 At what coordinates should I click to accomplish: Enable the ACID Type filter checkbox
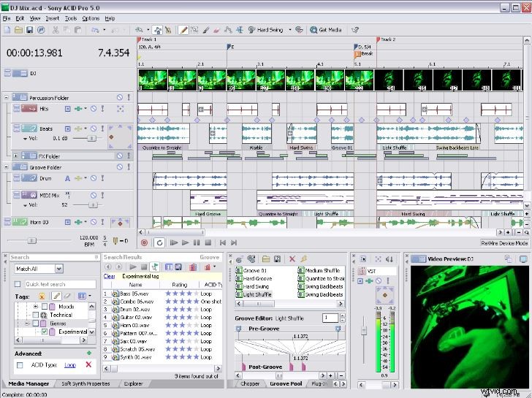coord(20,365)
